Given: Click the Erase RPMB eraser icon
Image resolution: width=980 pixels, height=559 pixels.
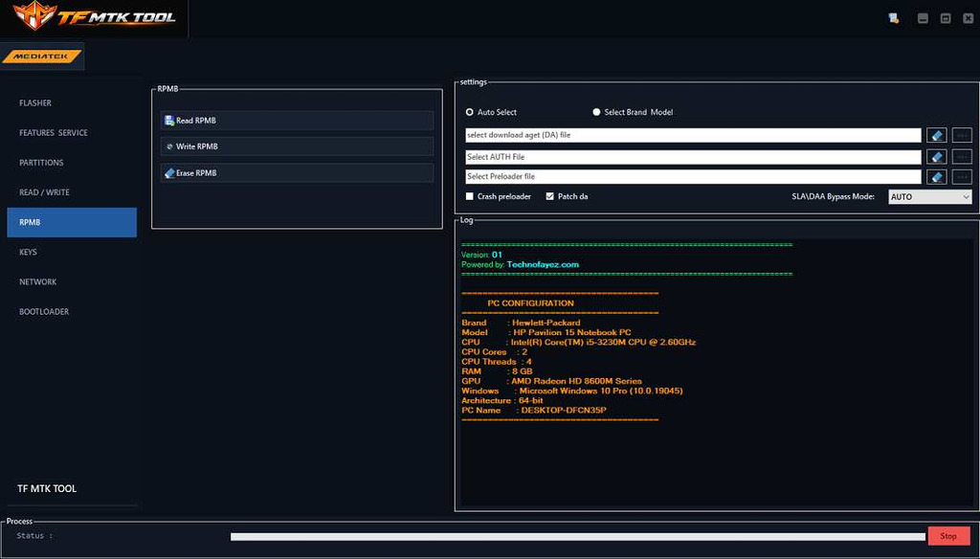Looking at the screenshot, I should pyautogui.click(x=169, y=173).
